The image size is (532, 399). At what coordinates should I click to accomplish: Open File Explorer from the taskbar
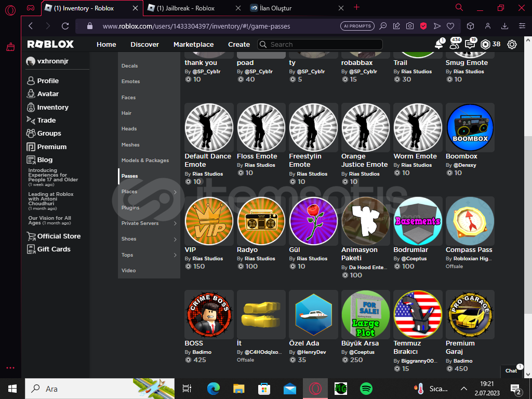pyautogui.click(x=239, y=389)
